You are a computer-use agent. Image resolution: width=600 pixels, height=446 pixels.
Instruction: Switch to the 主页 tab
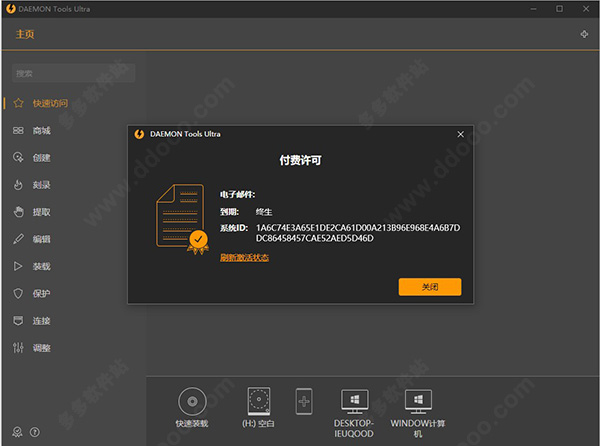[25, 34]
